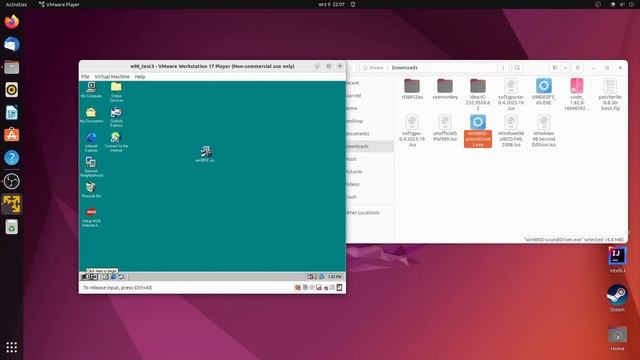Click the rightmost icon in the VMware status bar

coord(339,288)
